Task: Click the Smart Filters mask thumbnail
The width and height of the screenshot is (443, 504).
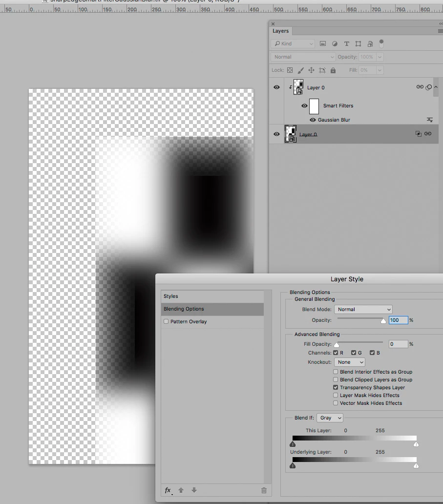Action: click(314, 106)
